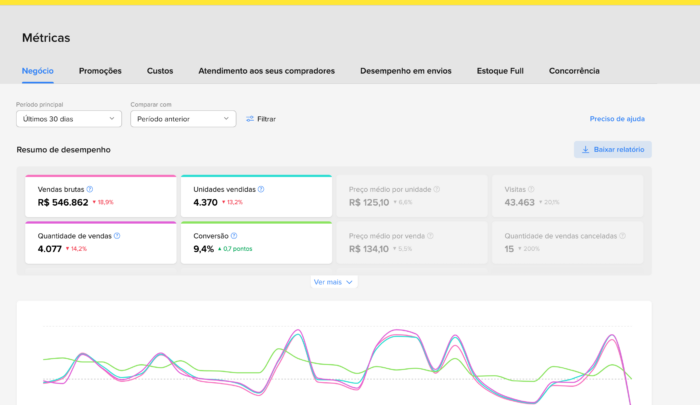The image size is (700, 405).
Task: Expand the Ver mais section
Action: tap(333, 282)
